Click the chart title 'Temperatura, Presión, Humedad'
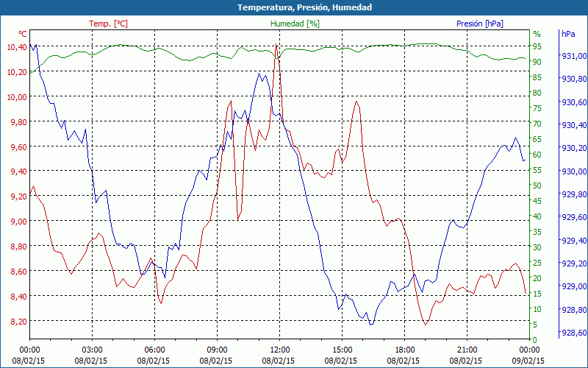 click(305, 7)
